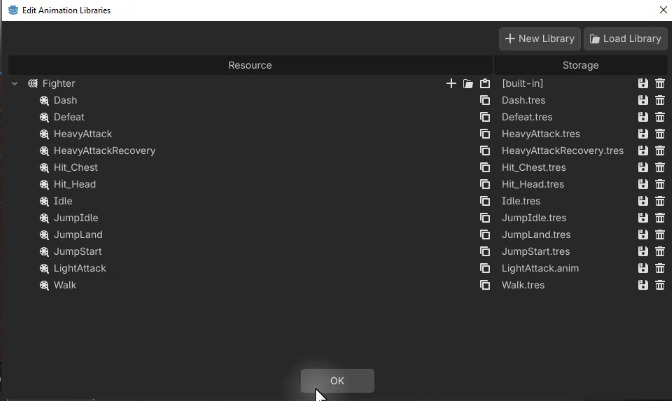Save the Defeat.tres animation

click(643, 117)
